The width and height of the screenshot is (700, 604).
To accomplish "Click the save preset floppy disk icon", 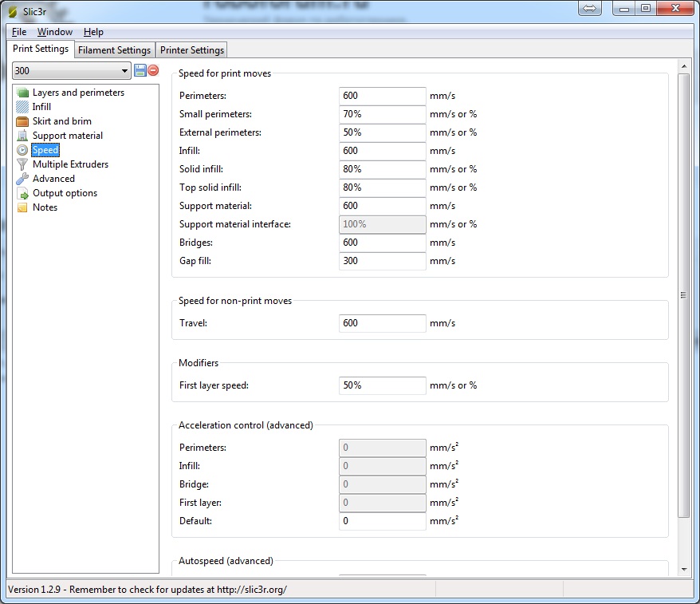I will click(x=140, y=71).
